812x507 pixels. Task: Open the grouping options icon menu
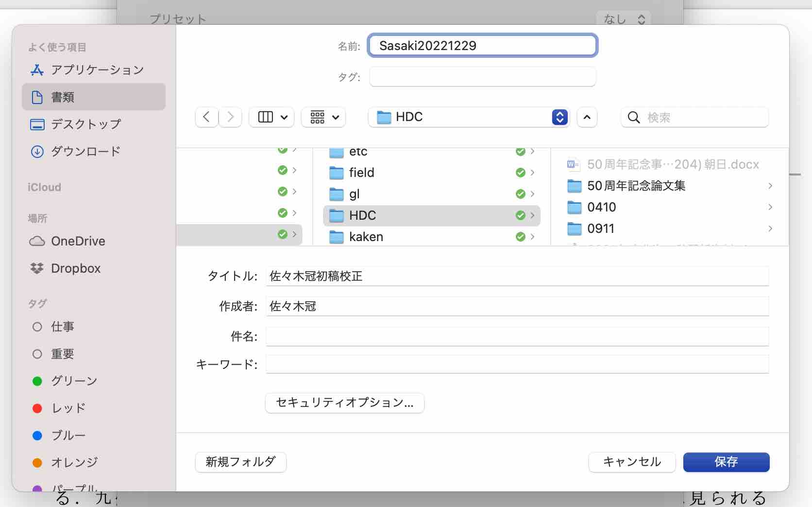pyautogui.click(x=323, y=117)
